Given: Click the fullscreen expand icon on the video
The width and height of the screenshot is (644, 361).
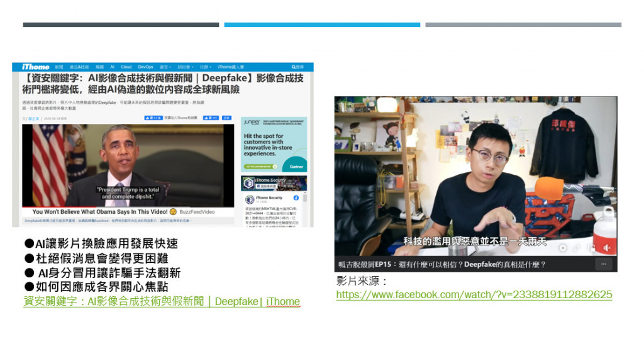Looking at the screenshot, I should [x=577, y=248].
